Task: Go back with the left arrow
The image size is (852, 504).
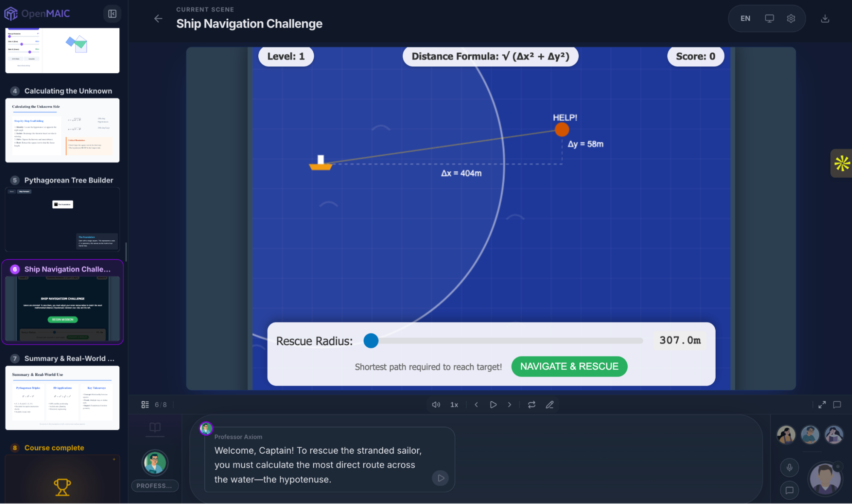Action: 158,18
